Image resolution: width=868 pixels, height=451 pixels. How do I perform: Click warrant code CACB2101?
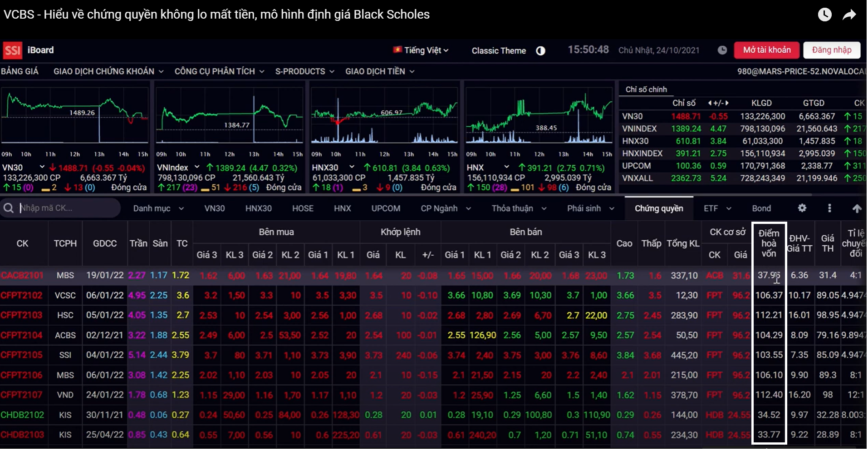22,275
